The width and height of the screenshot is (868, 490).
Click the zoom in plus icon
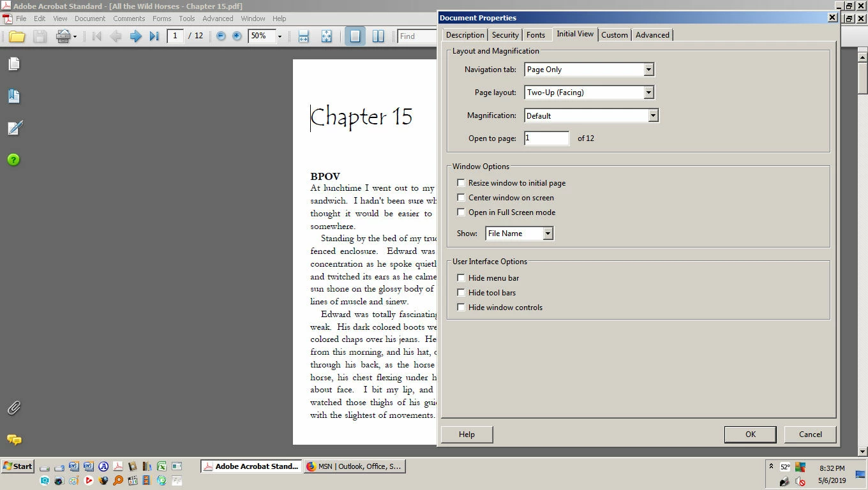(237, 36)
